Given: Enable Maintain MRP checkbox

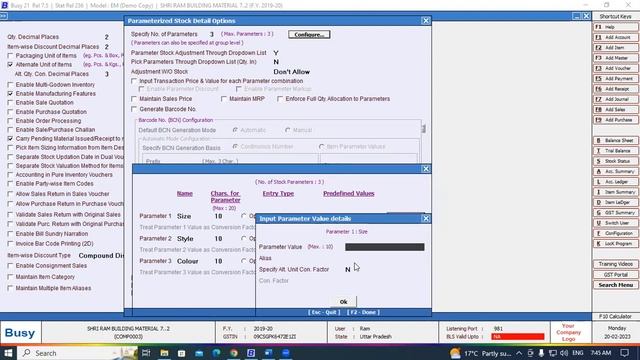Looking at the screenshot, I should click(224, 99).
